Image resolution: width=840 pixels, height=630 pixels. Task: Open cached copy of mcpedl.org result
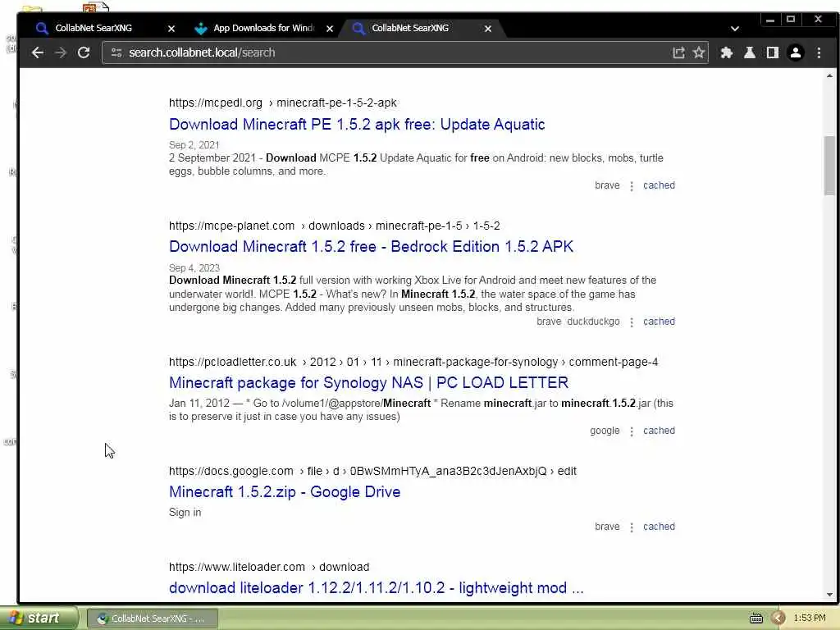[x=659, y=185]
